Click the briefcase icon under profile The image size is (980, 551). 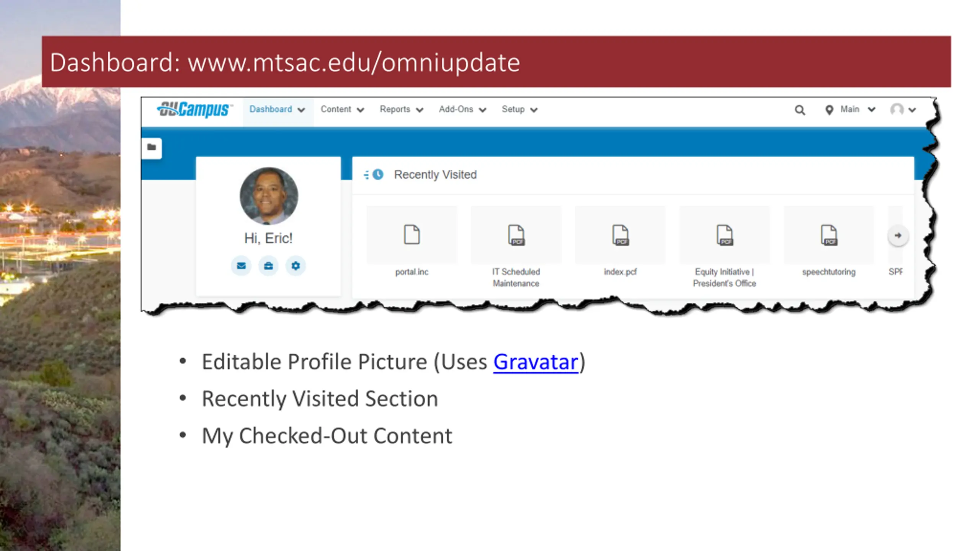(268, 266)
